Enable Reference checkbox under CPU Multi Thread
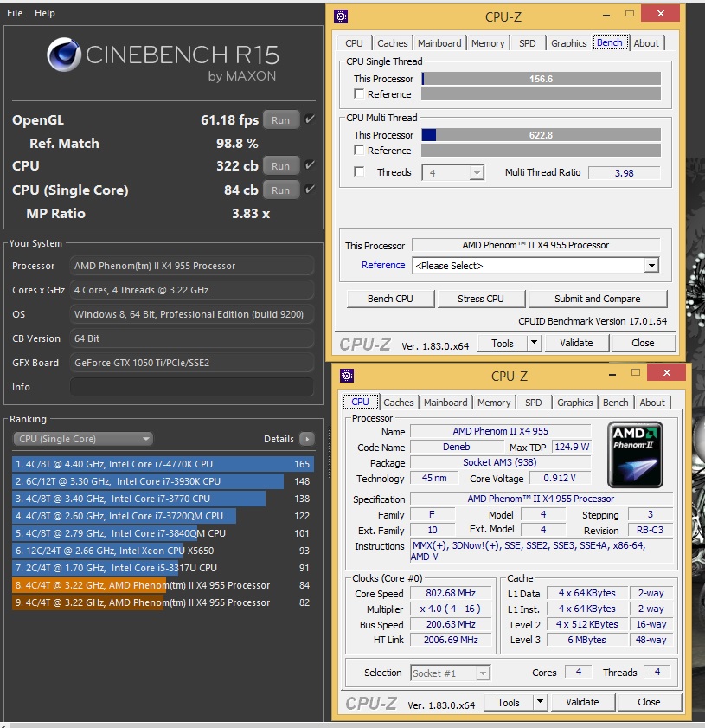Viewport: 705px width, 728px height. (x=359, y=150)
